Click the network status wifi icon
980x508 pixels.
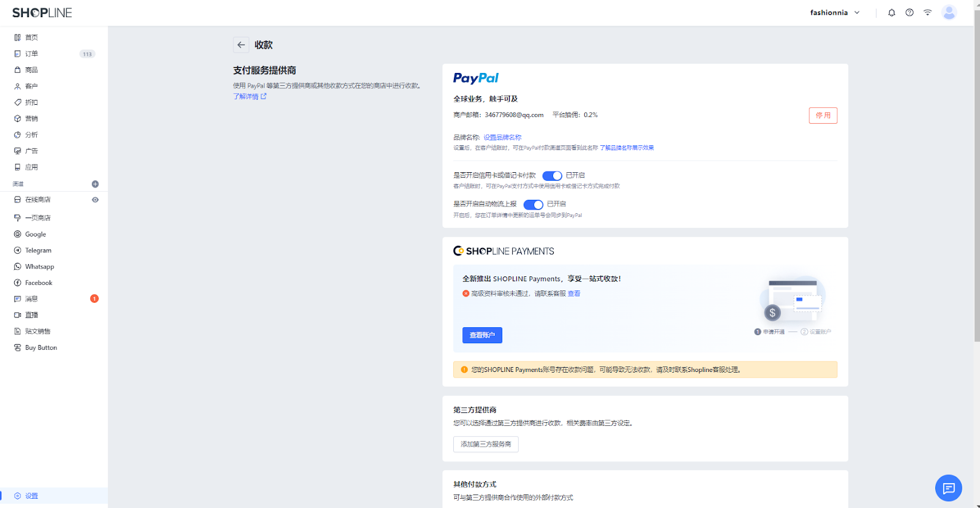click(x=927, y=13)
